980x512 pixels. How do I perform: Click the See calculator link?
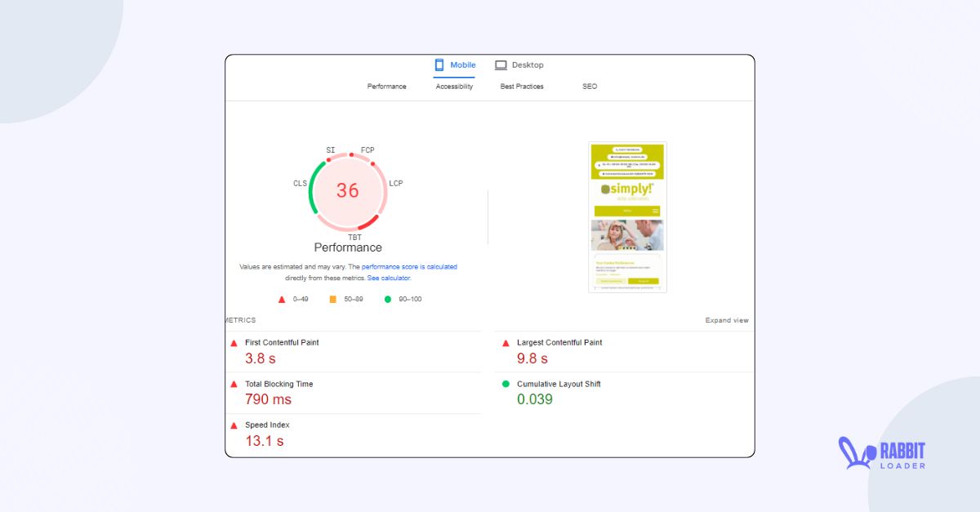388,278
